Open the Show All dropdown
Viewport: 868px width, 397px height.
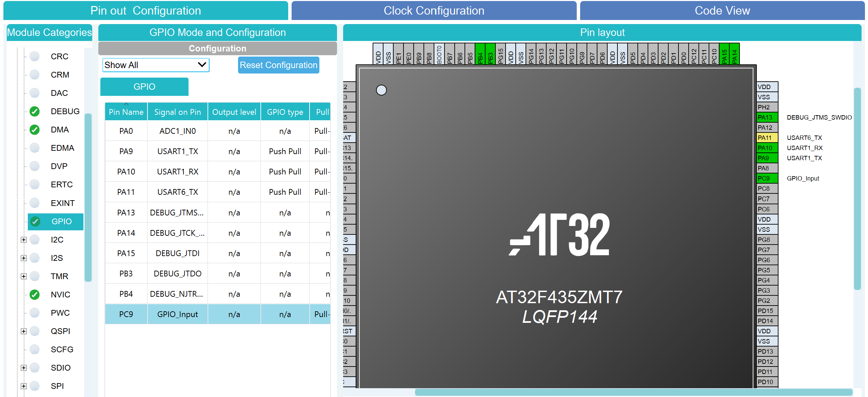point(156,65)
